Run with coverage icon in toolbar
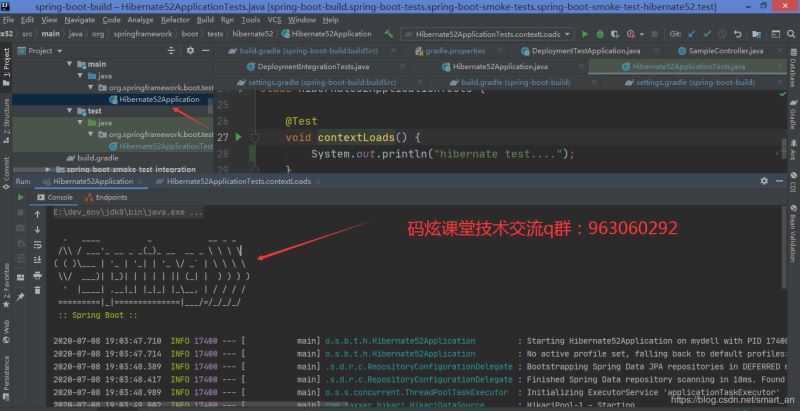 (x=615, y=34)
